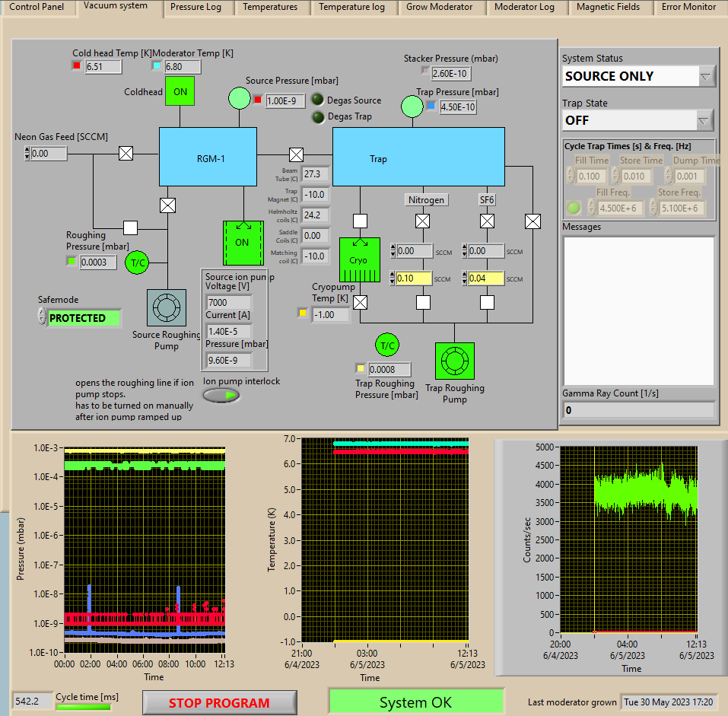Click the valve between RGM-1 and Trap
728x716 pixels.
296,154
